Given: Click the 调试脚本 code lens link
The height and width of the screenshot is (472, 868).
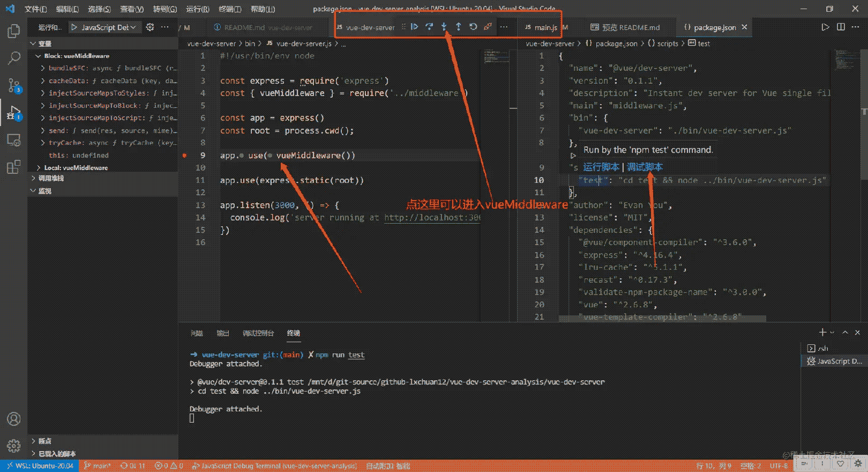Looking at the screenshot, I should (645, 167).
